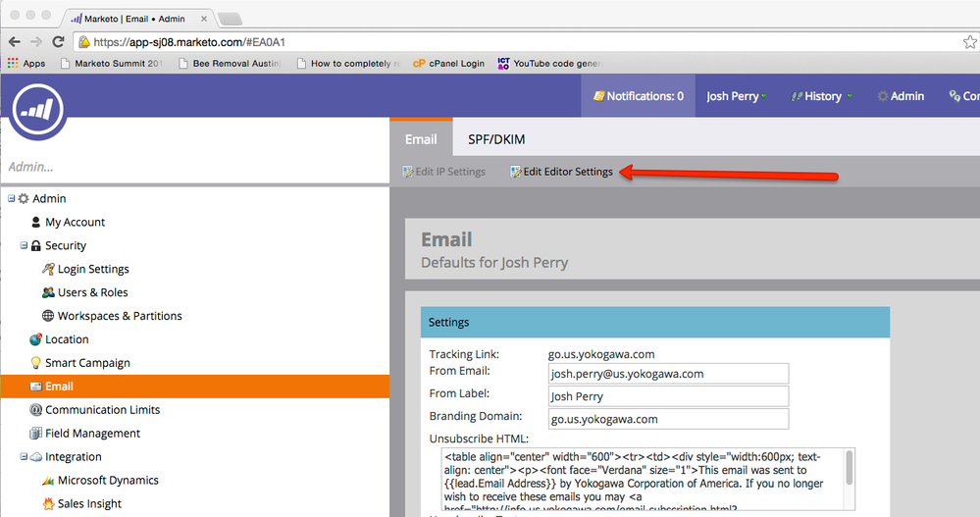The width and height of the screenshot is (980, 517).
Task: Select Login Settings in the tree
Action: click(93, 269)
